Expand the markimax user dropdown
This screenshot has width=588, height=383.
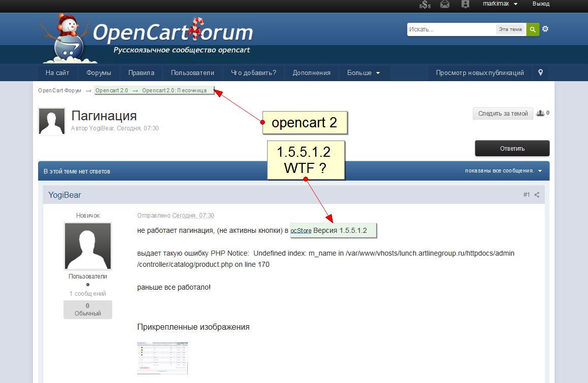click(500, 4)
